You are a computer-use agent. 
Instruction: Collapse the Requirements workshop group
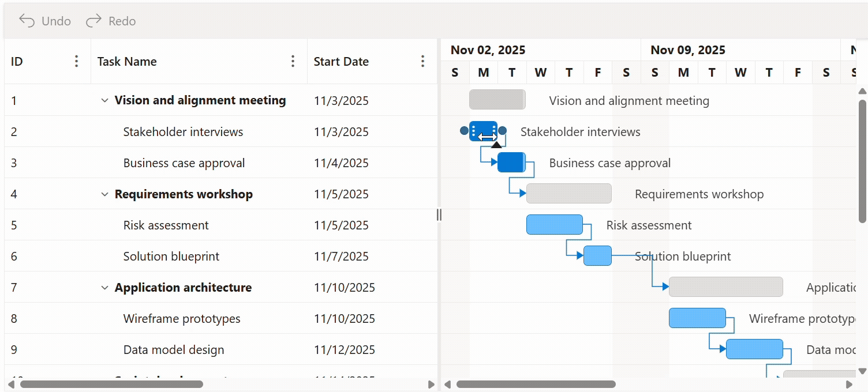click(104, 194)
